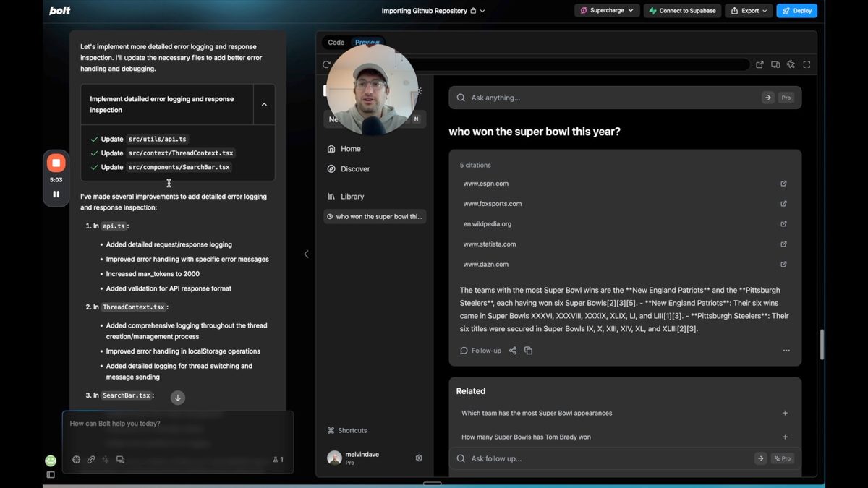Copy the answer icon
Screen dimensions: 868x488
point(528,351)
